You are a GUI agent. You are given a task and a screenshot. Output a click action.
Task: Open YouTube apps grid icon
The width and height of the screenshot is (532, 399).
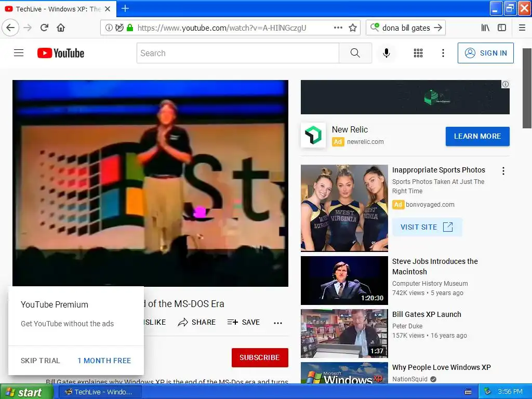pyautogui.click(x=418, y=53)
